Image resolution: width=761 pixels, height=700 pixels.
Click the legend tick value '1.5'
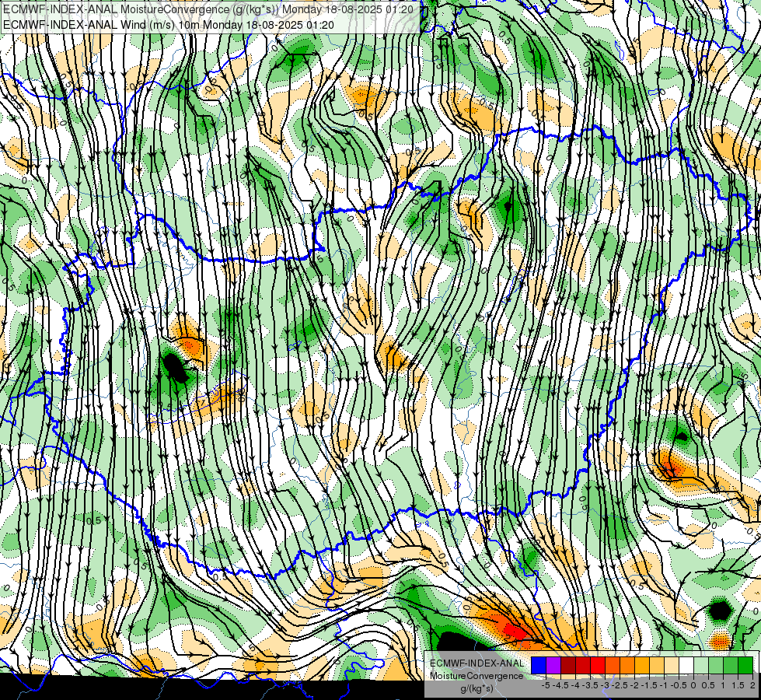738,685
